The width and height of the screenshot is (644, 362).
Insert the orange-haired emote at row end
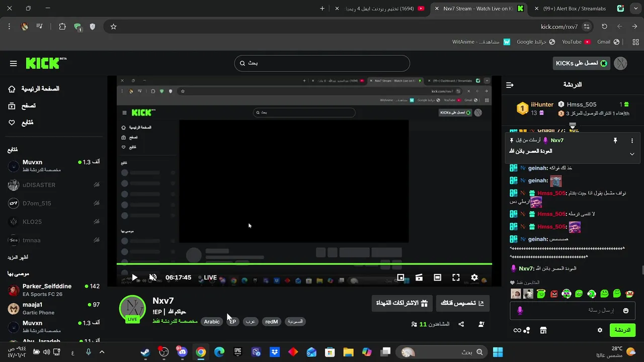tap(629, 294)
